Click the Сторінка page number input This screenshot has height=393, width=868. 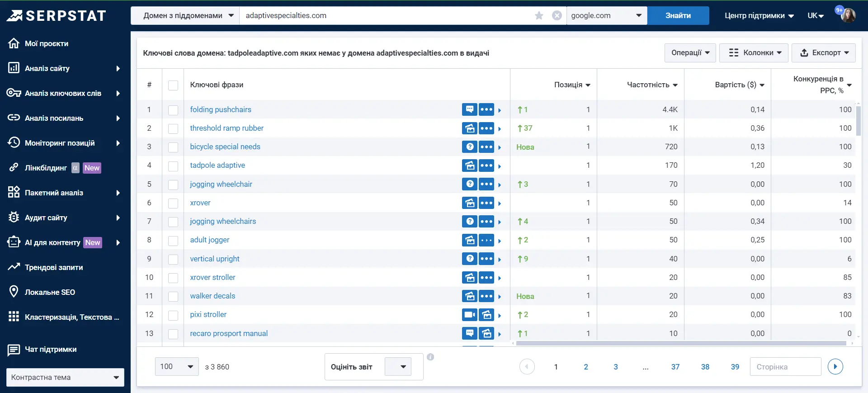click(785, 367)
